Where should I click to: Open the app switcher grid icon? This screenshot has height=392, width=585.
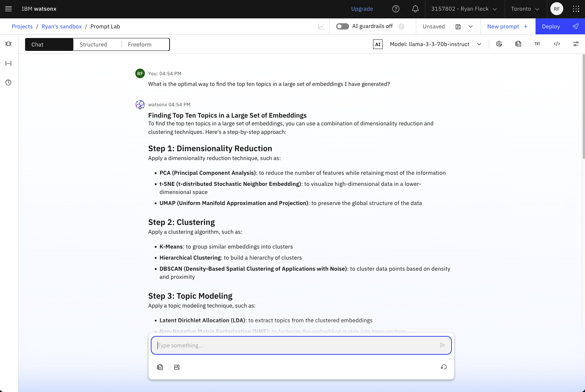(576, 9)
